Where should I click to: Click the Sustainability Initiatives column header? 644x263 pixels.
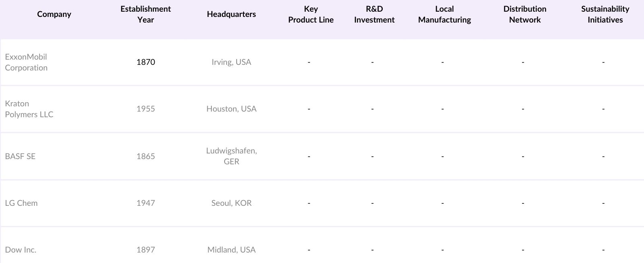(x=605, y=14)
